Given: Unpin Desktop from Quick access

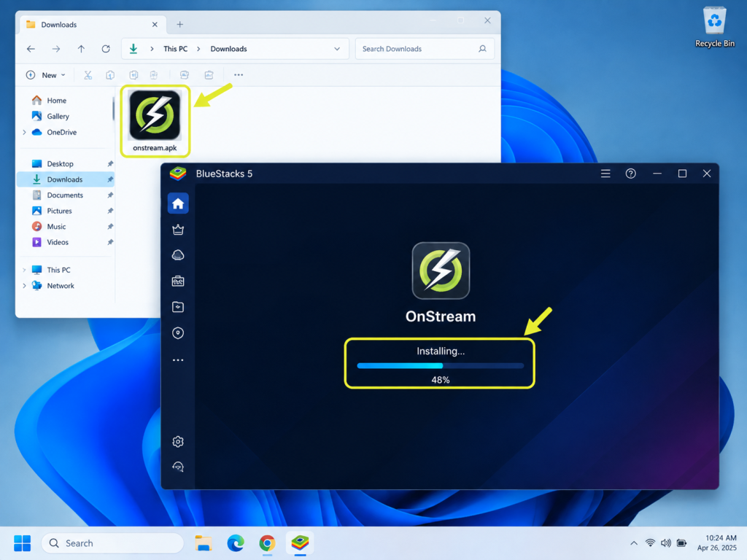Looking at the screenshot, I should pyautogui.click(x=110, y=164).
